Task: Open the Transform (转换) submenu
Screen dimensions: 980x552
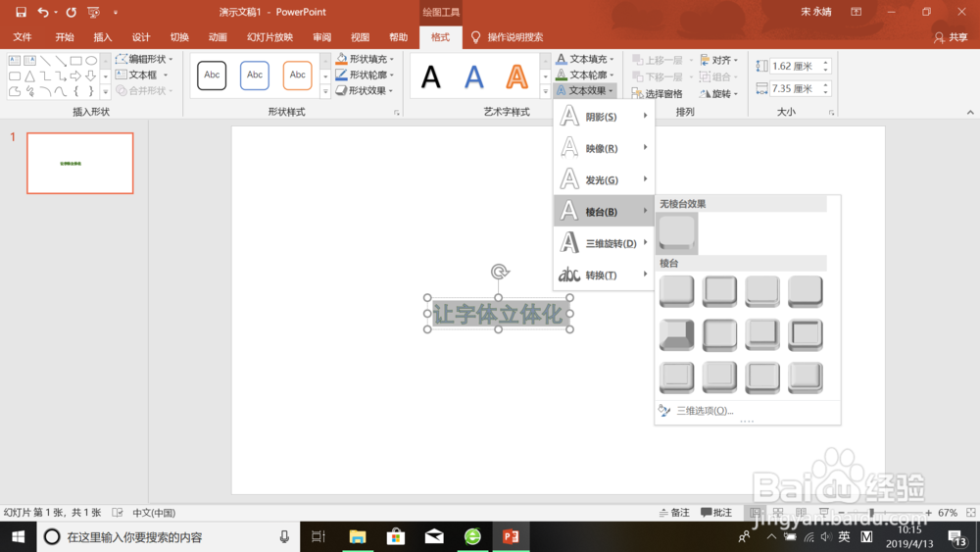Action: [x=604, y=276]
